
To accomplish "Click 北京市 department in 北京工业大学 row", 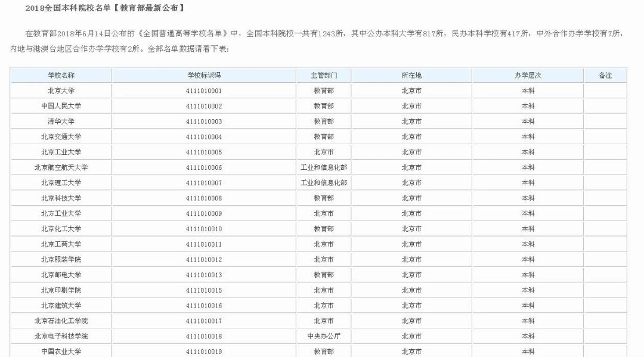I will (x=324, y=152).
